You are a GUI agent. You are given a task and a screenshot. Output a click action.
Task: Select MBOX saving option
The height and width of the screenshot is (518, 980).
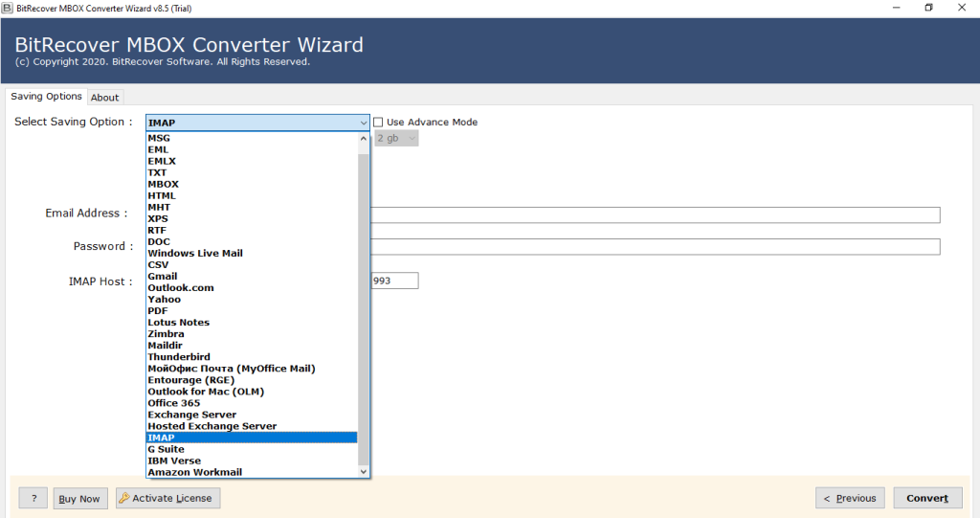pyautogui.click(x=252, y=185)
